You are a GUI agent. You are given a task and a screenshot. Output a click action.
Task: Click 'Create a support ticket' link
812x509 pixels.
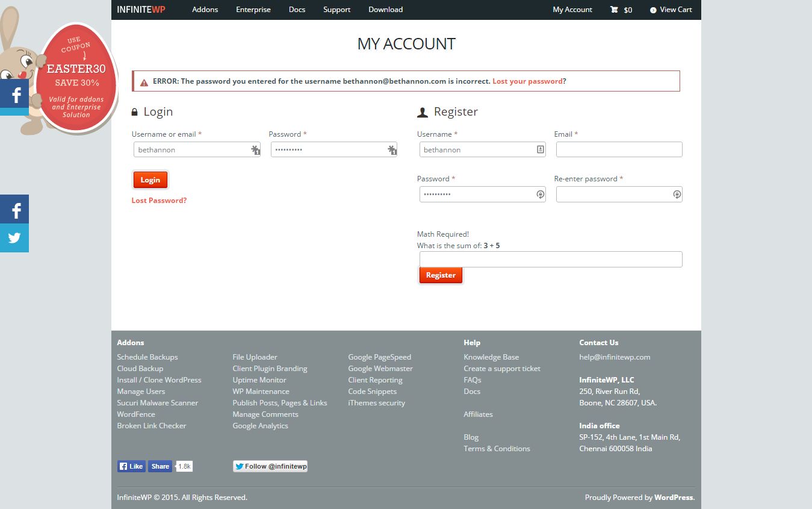click(x=502, y=369)
